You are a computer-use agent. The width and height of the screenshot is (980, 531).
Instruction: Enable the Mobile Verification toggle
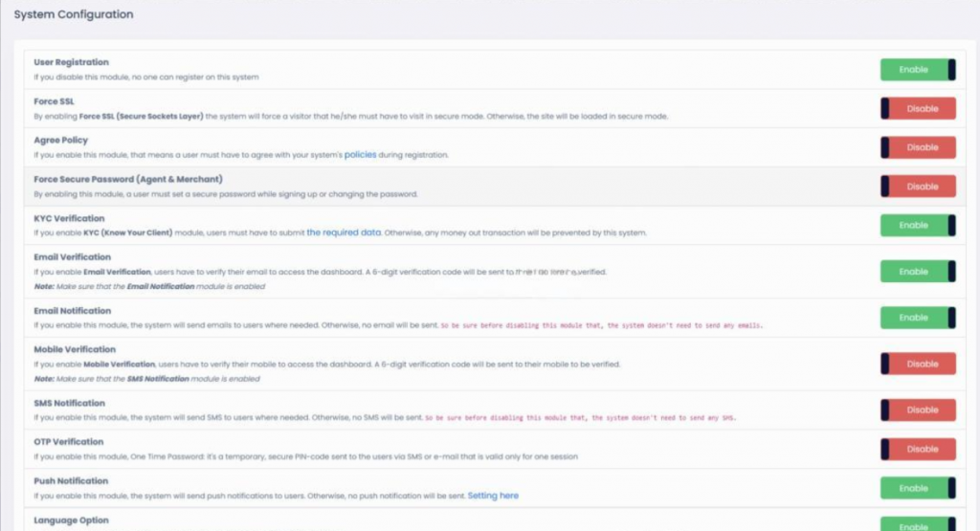918,364
